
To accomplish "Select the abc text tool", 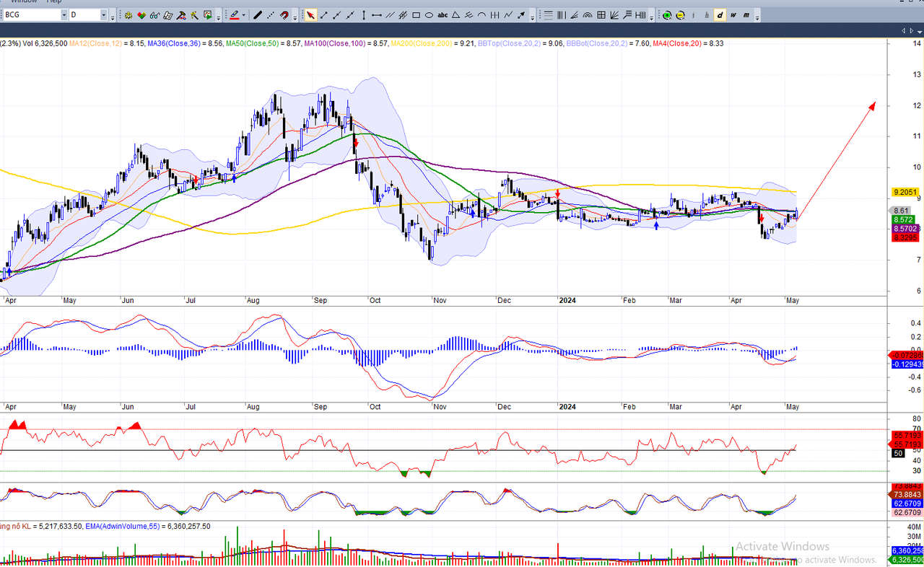I will point(443,15).
